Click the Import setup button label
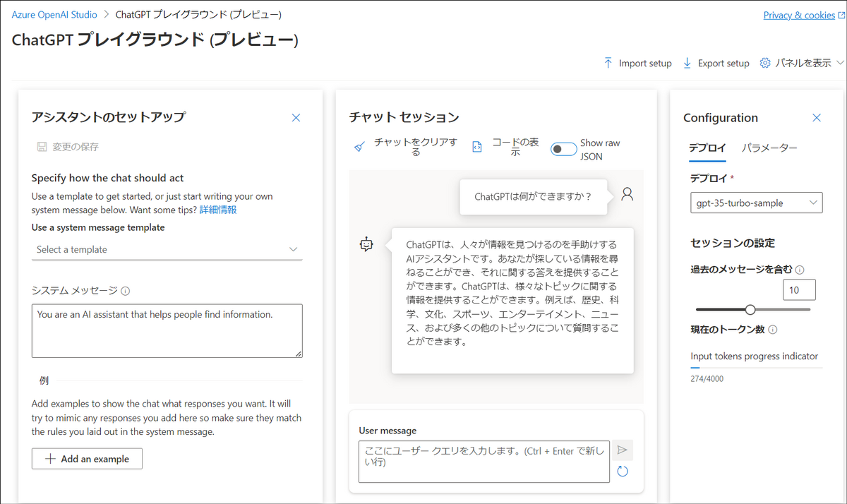 pos(645,64)
